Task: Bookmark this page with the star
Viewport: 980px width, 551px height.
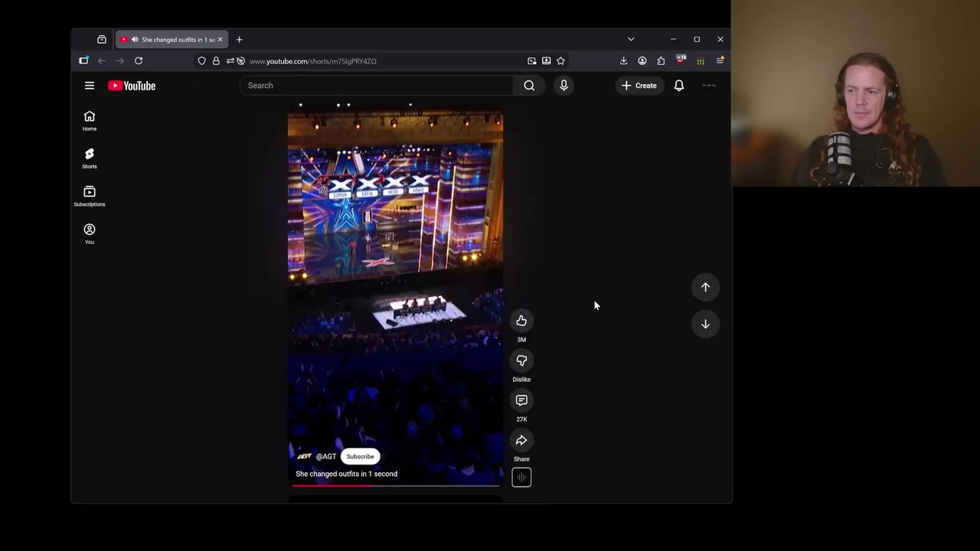Action: [560, 60]
